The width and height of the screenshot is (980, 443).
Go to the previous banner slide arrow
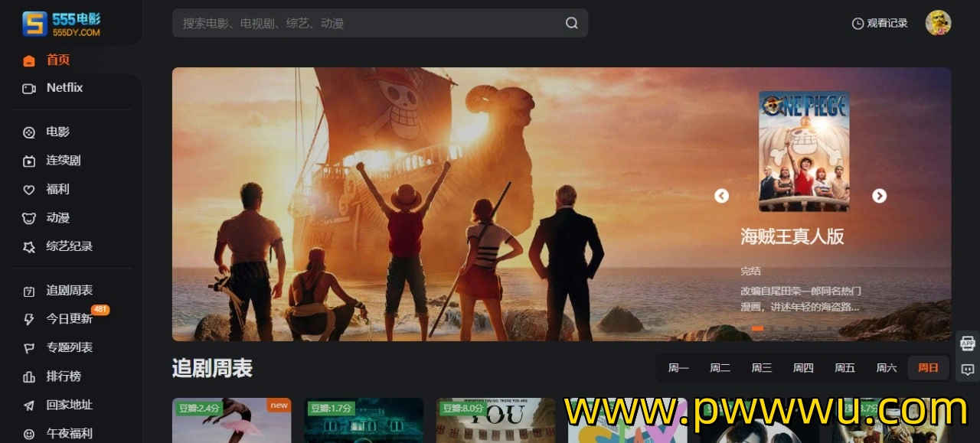[721, 196]
